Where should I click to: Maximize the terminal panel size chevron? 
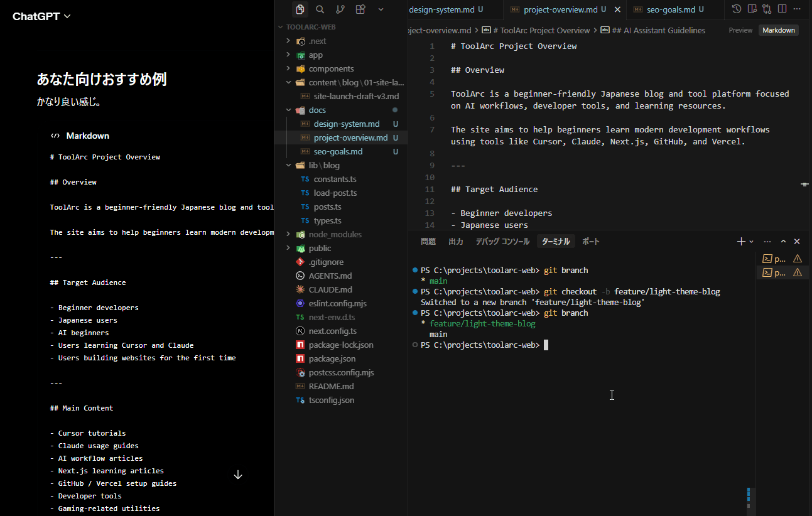pyautogui.click(x=783, y=241)
